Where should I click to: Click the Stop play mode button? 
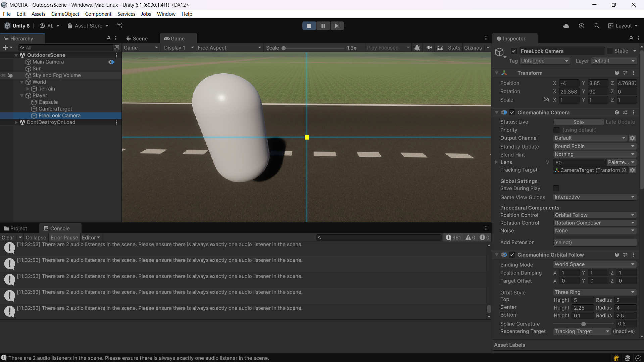point(309,26)
